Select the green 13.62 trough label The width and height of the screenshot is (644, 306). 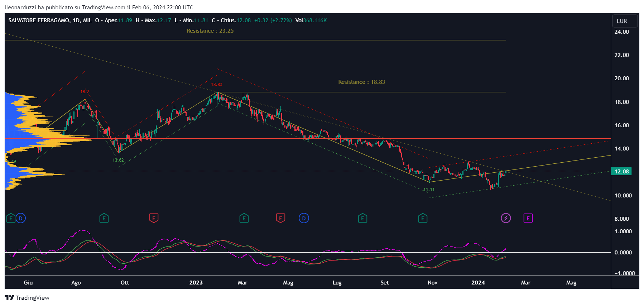pos(118,160)
